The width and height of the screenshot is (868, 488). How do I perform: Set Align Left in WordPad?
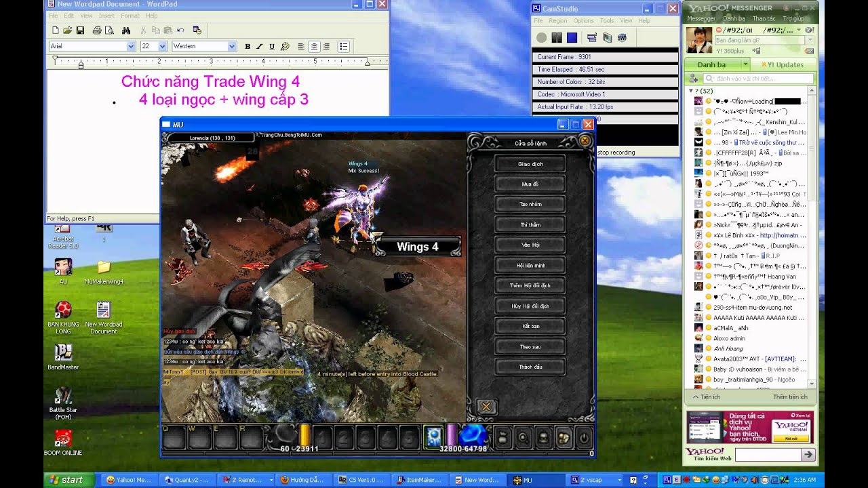[x=301, y=46]
